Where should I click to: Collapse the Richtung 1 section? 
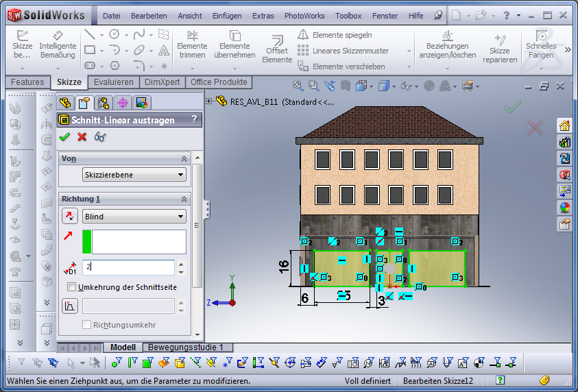pos(184,199)
